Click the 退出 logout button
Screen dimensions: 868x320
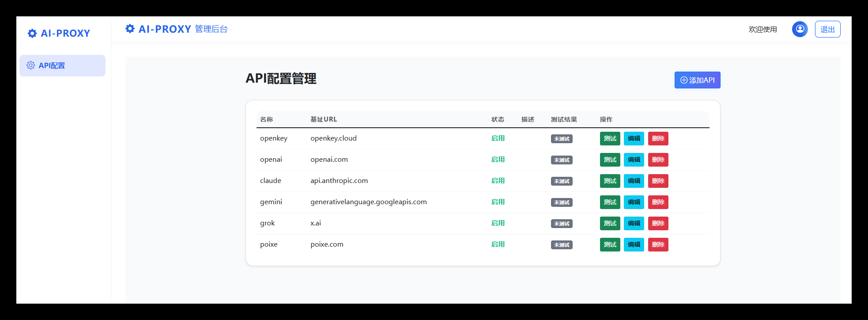[x=827, y=29]
